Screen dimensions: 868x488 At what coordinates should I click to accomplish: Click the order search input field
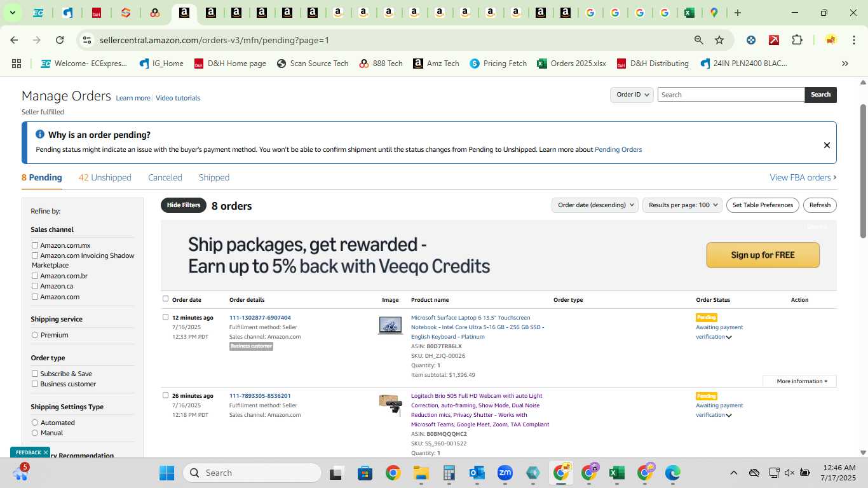731,95
